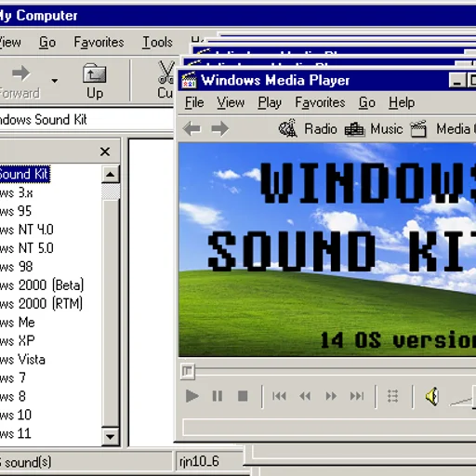Click the folder pane scroll up arrow
Viewport: 476px width, 476px height.
(x=111, y=174)
